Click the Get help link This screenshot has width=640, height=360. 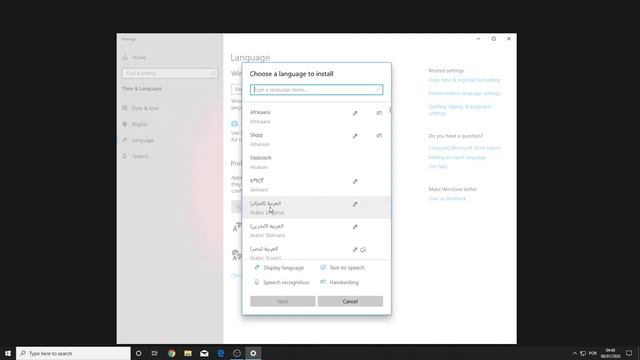tap(438, 167)
